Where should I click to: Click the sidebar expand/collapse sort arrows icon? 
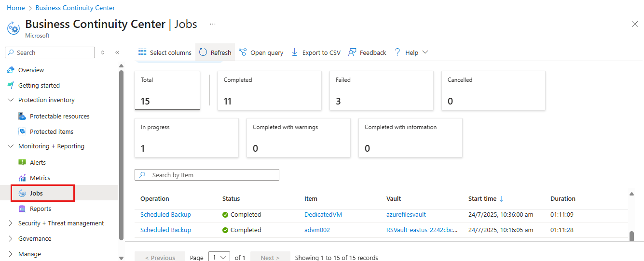[103, 52]
